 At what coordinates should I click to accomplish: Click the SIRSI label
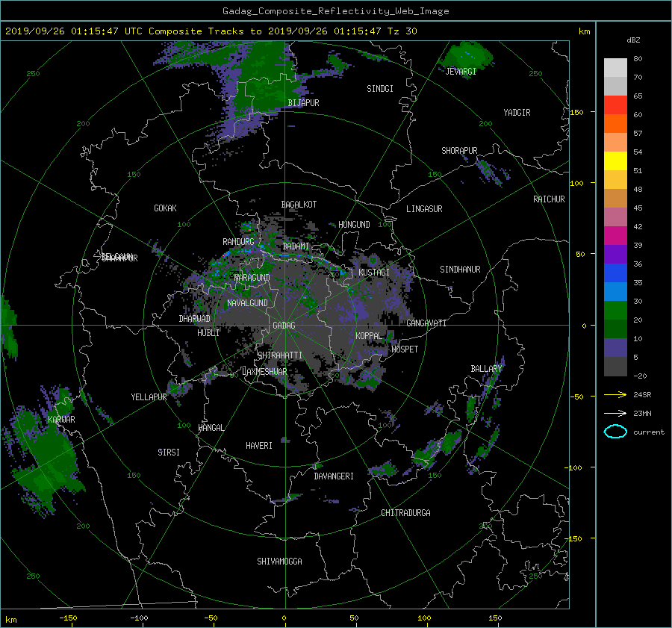169,453
